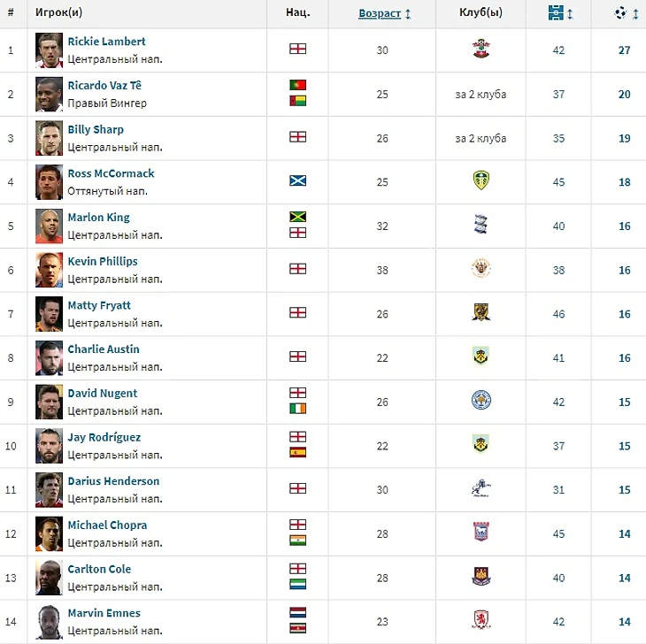Viewport: 646px width, 644px height.
Task: Open Charlie Austin player link
Action: [x=104, y=349]
